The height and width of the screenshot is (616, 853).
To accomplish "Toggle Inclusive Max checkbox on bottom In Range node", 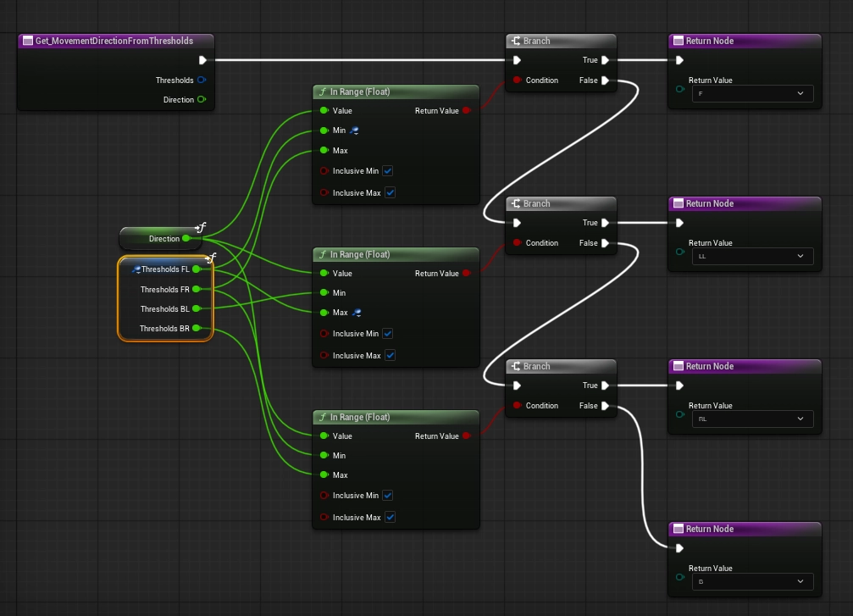I will pyautogui.click(x=390, y=517).
